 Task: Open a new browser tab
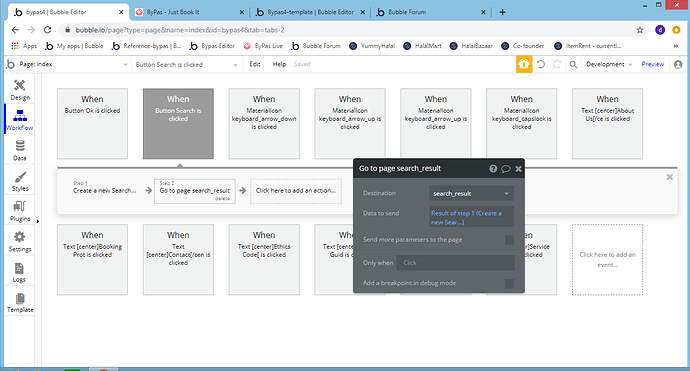pyautogui.click(x=503, y=12)
